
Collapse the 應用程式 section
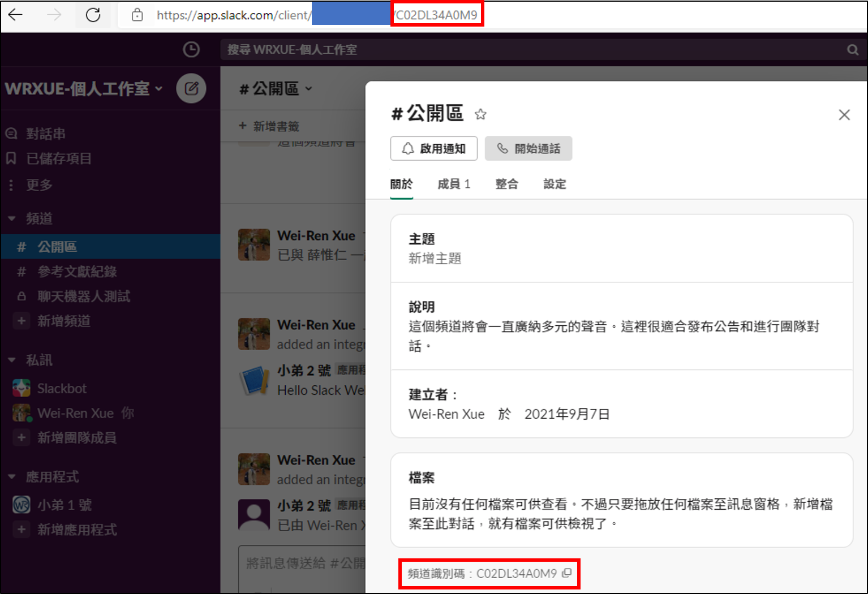(x=12, y=477)
